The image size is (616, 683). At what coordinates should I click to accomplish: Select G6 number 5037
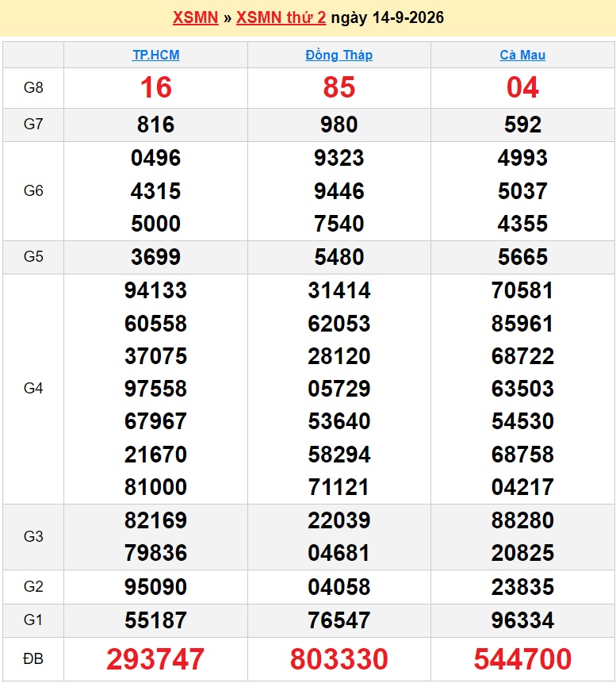pos(522,191)
